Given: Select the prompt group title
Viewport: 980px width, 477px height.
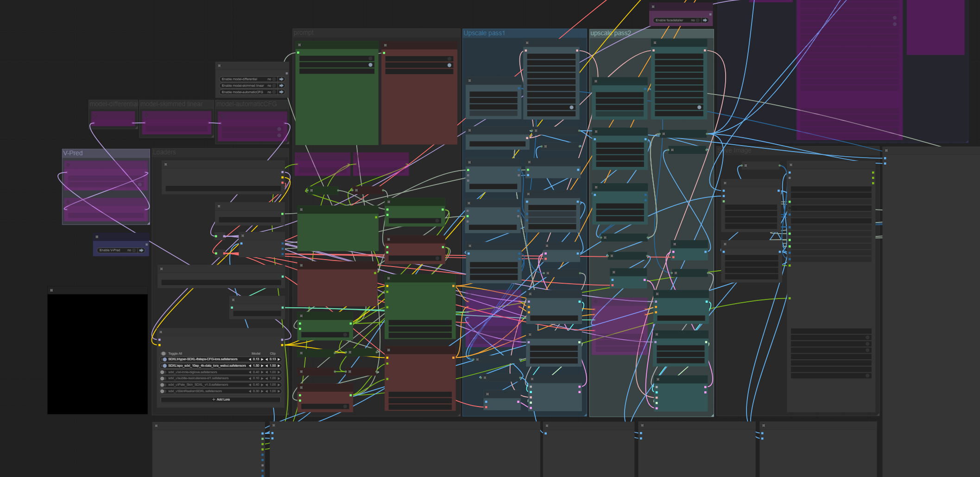Looking at the screenshot, I should pyautogui.click(x=303, y=33).
